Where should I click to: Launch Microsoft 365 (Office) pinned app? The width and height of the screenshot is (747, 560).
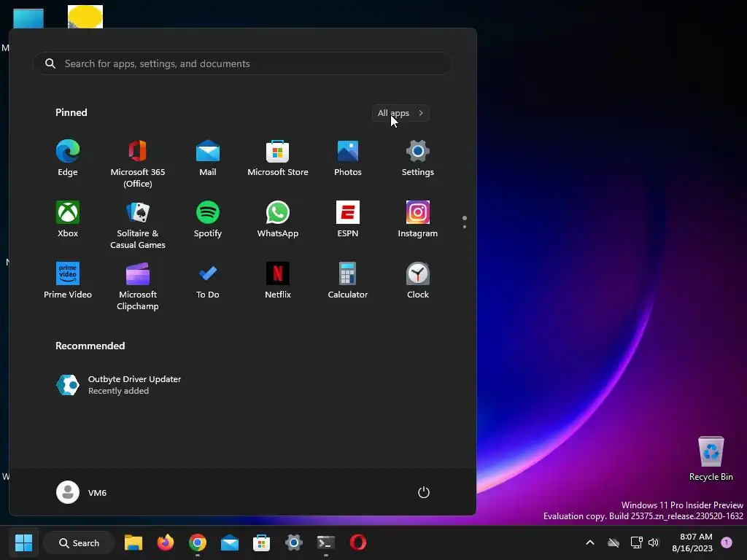(x=138, y=163)
